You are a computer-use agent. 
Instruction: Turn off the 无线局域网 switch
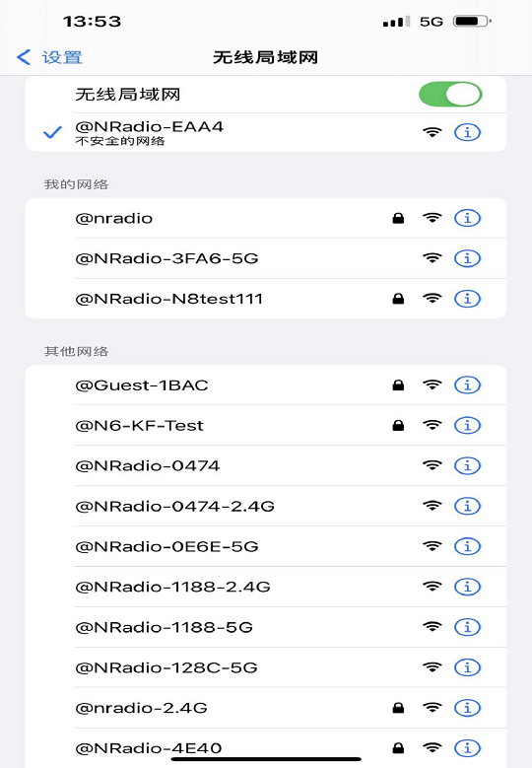[x=450, y=94]
